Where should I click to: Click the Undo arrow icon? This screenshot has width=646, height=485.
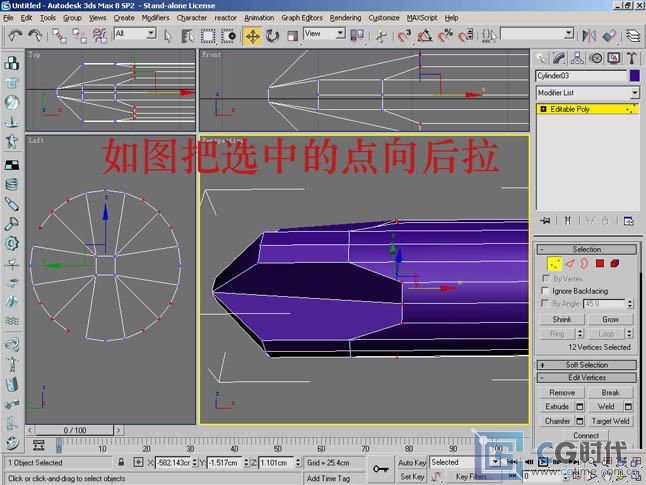tap(15, 36)
